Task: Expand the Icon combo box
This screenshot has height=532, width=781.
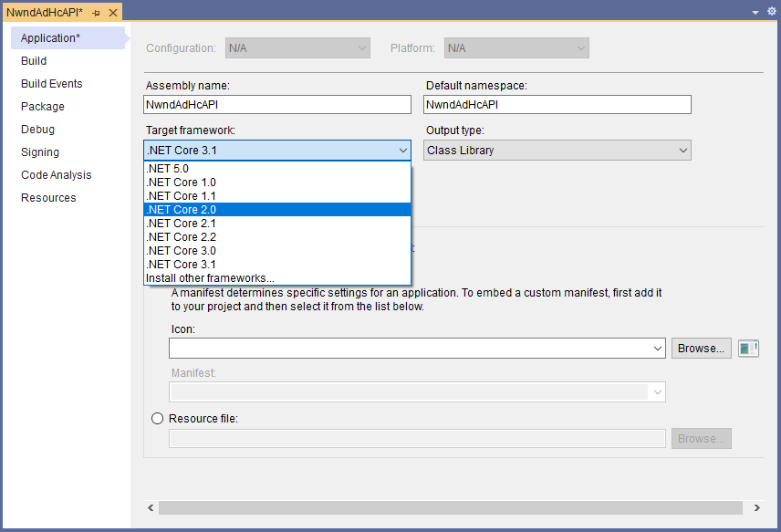Action: pos(658,349)
